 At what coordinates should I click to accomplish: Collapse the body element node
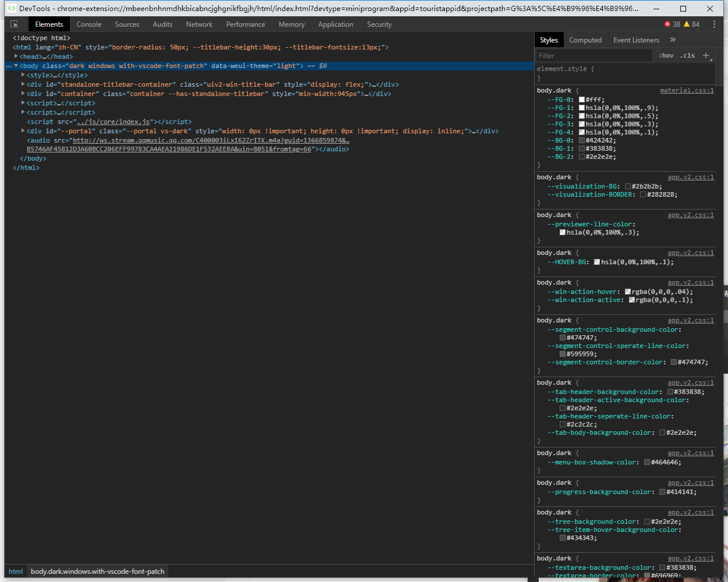coord(16,66)
